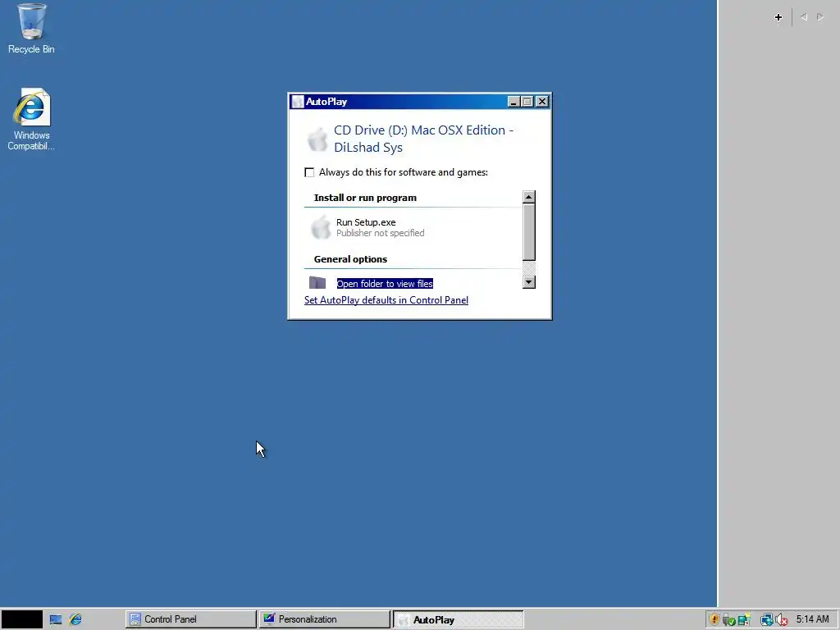This screenshot has width=840, height=630.
Task: Click the AutoPlay taskbar button
Action: [458, 619]
